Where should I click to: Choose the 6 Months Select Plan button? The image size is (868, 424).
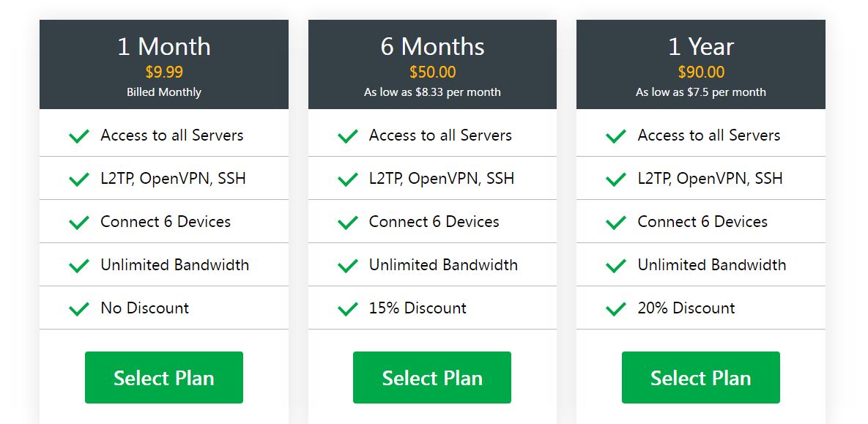tap(431, 378)
